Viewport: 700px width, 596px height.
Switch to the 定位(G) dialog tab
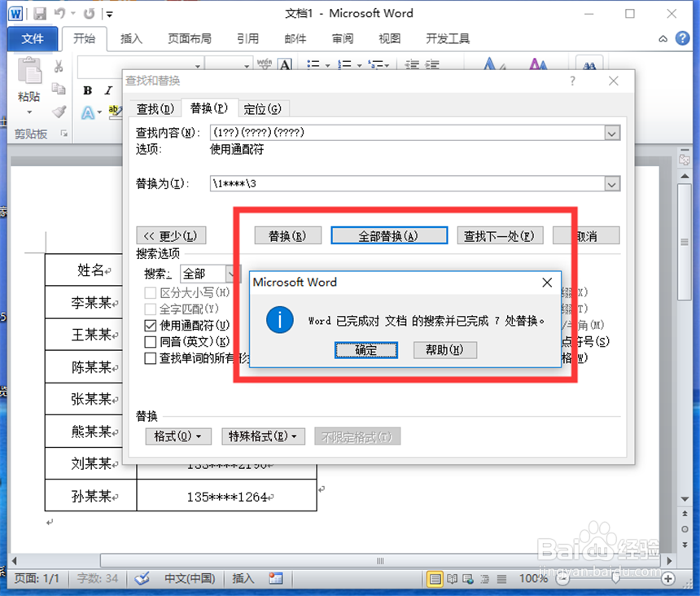pos(262,109)
